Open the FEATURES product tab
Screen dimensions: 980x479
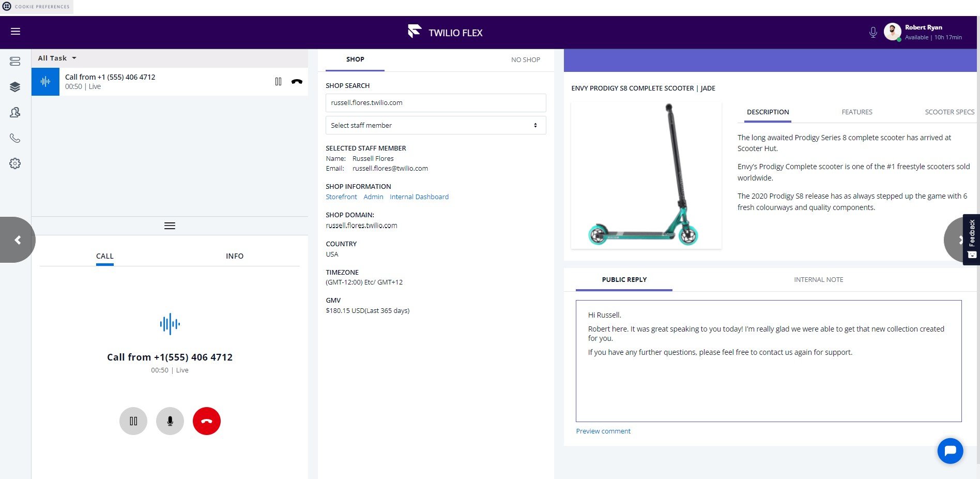[856, 112]
